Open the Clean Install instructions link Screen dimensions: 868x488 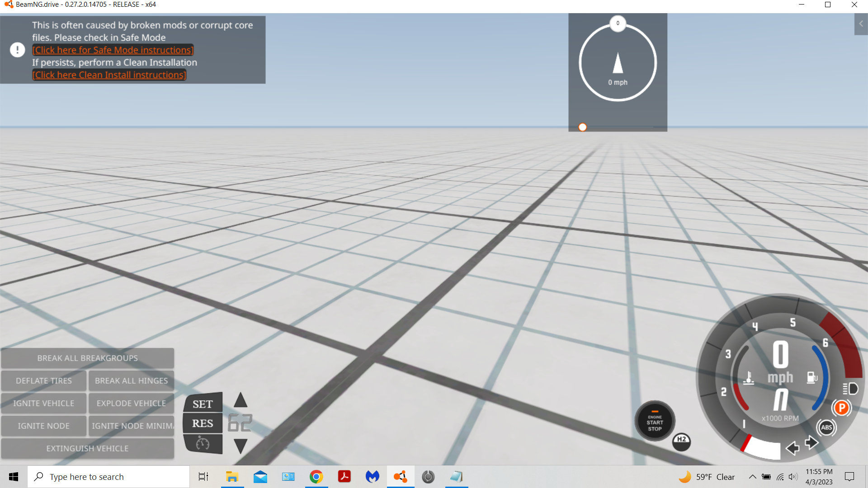tap(109, 75)
